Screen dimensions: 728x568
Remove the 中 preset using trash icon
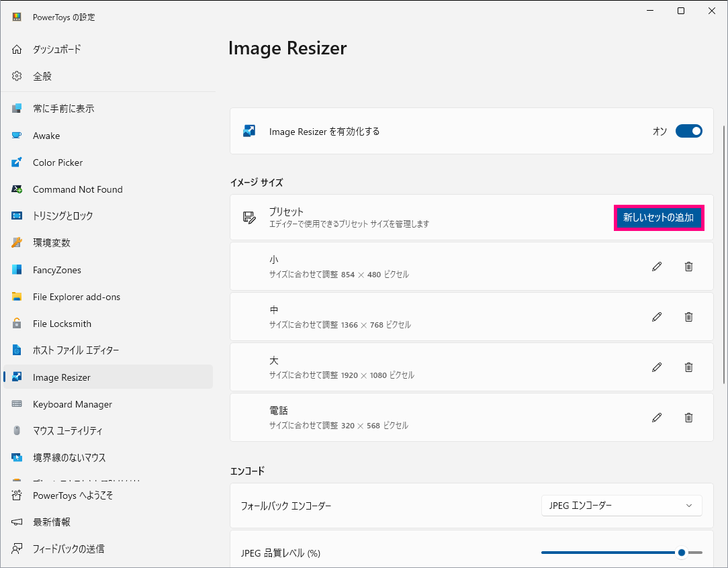[688, 317]
